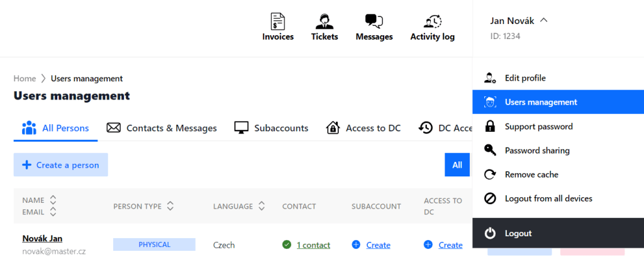The width and height of the screenshot is (644, 264).
Task: Open the 1 contact link
Action: point(313,245)
